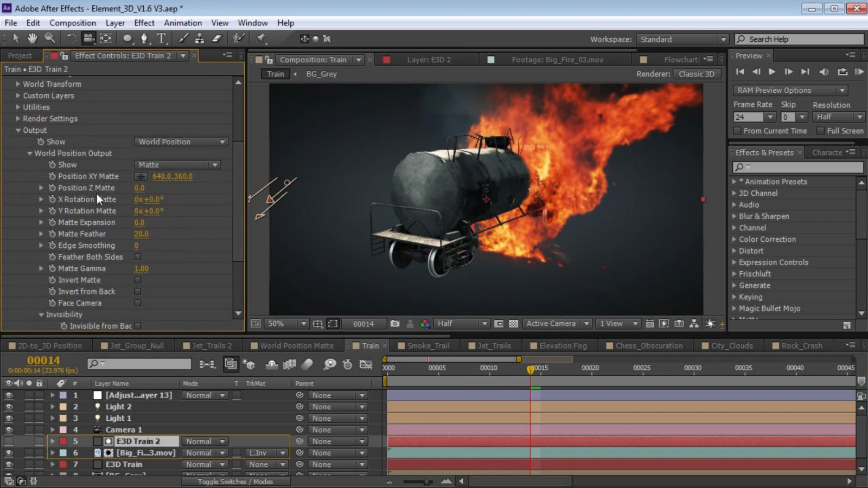868x488 pixels.
Task: Open the Composition menu
Action: (x=73, y=23)
